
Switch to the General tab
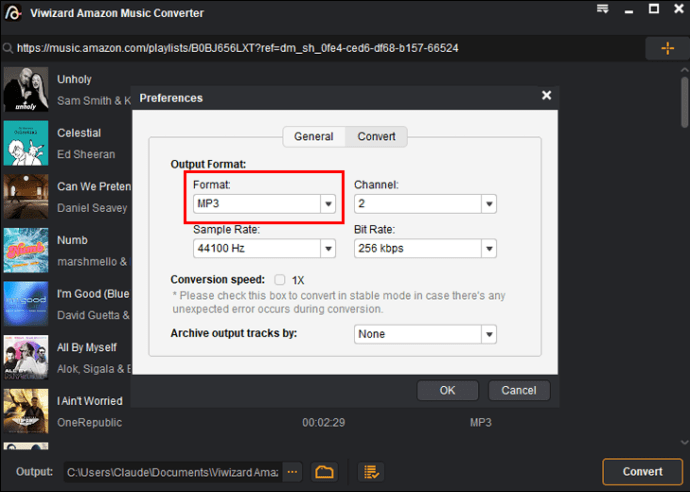click(x=314, y=136)
